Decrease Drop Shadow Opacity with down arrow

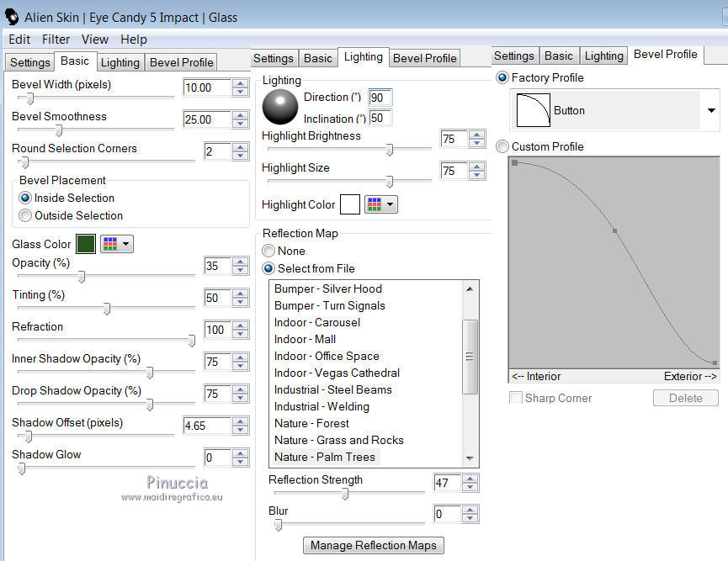click(x=240, y=398)
